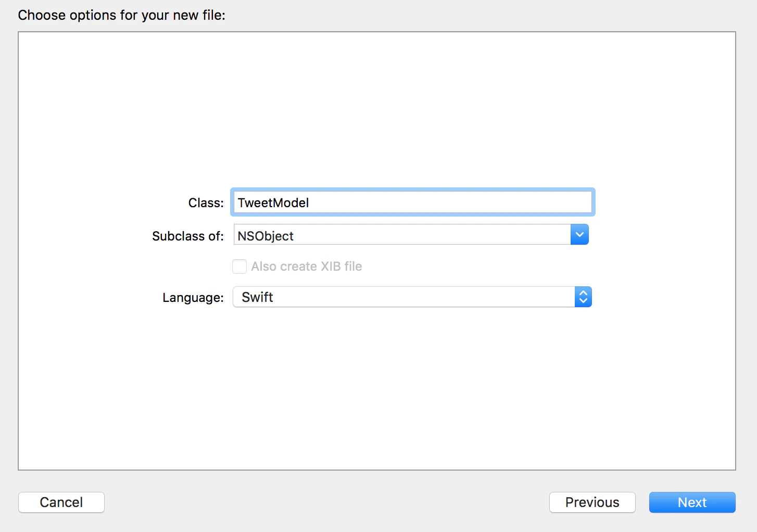Click the blank white area above the Class field

pyautogui.click(x=377, y=109)
